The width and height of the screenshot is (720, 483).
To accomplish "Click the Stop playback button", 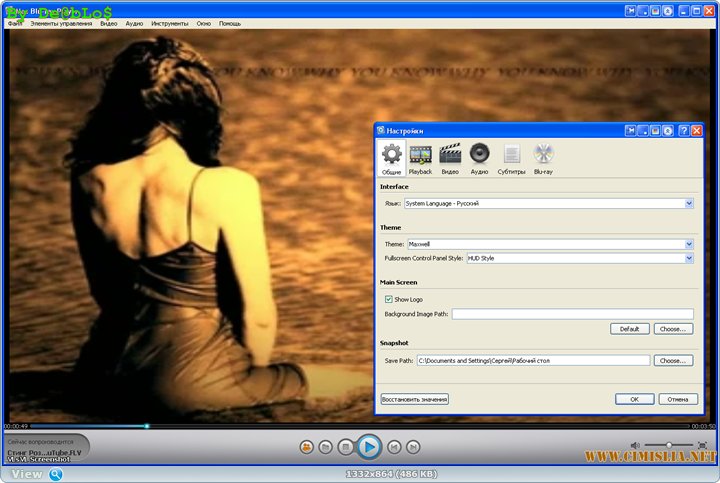I will [x=345, y=446].
